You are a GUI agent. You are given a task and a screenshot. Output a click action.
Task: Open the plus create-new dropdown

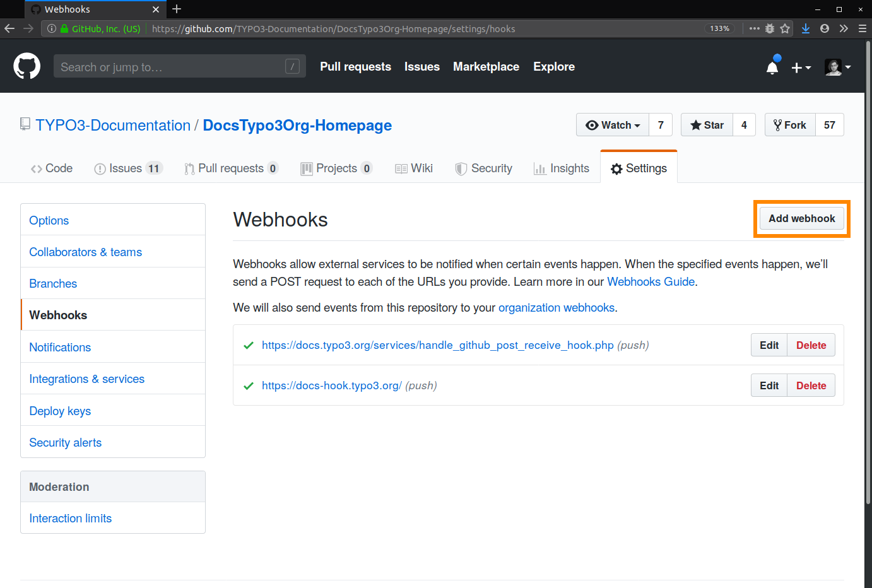tap(801, 68)
